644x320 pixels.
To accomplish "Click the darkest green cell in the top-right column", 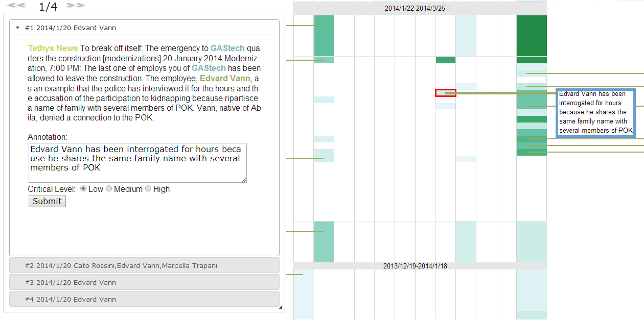I will click(531, 36).
